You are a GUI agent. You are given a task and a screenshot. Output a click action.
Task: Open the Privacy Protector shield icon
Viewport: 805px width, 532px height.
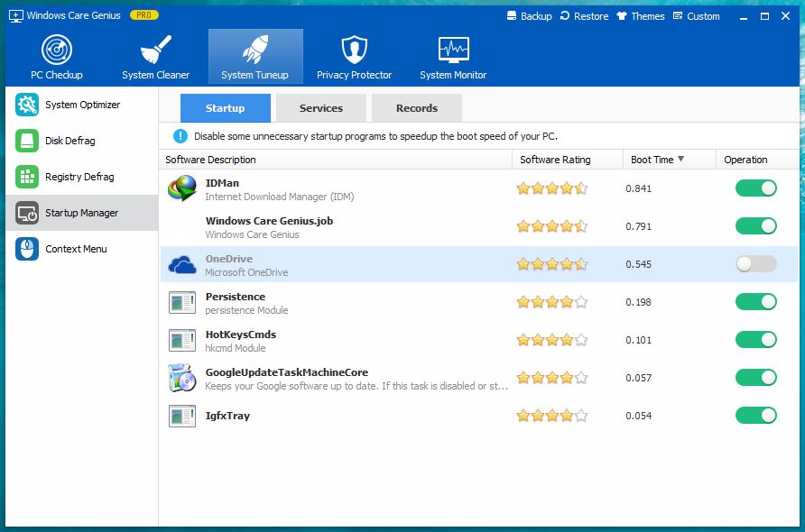[x=355, y=50]
